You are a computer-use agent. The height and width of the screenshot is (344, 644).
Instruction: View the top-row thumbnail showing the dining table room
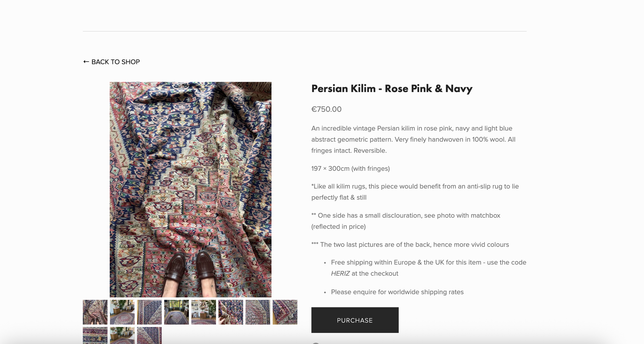pos(122,312)
